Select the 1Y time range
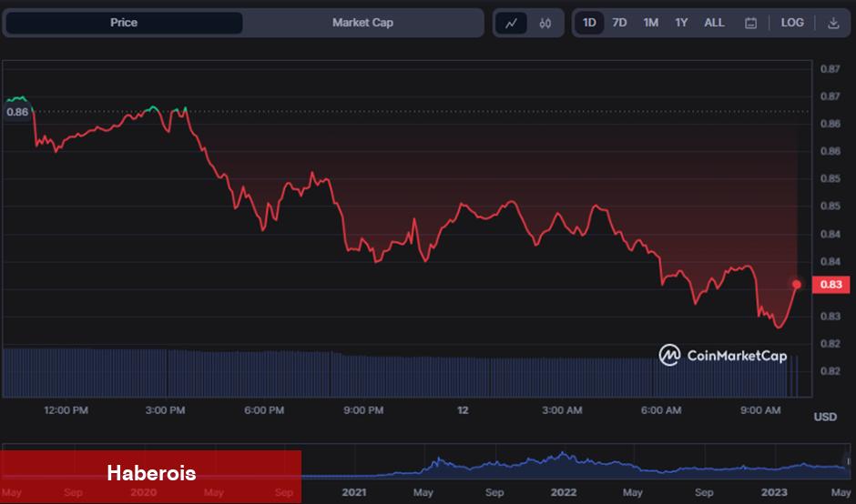The width and height of the screenshot is (856, 504). [x=681, y=23]
